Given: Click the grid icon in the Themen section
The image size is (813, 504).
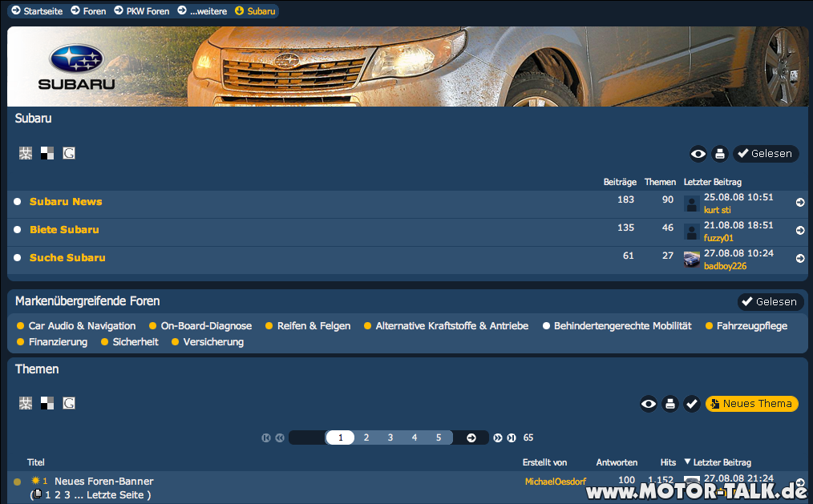Looking at the screenshot, I should 26,403.
